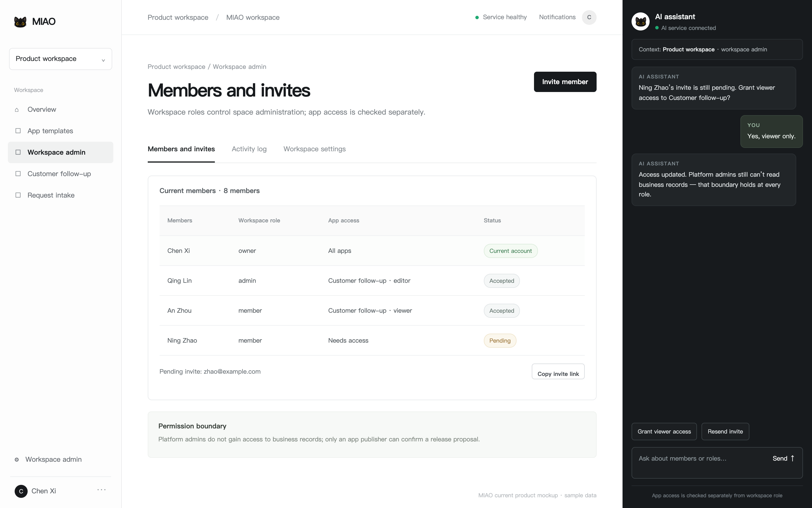The height and width of the screenshot is (508, 812).
Task: Click the Workspace admin breadcrumb above the title
Action: click(240, 67)
